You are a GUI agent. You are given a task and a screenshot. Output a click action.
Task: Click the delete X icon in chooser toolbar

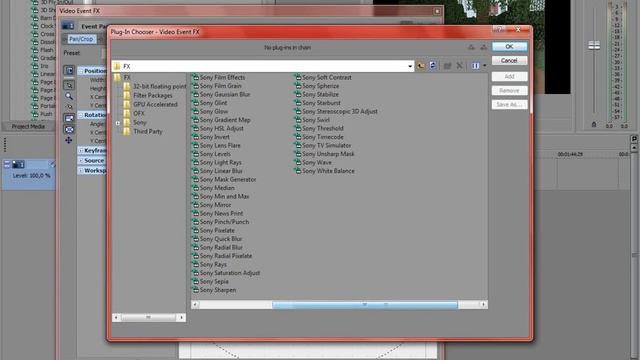point(459,66)
